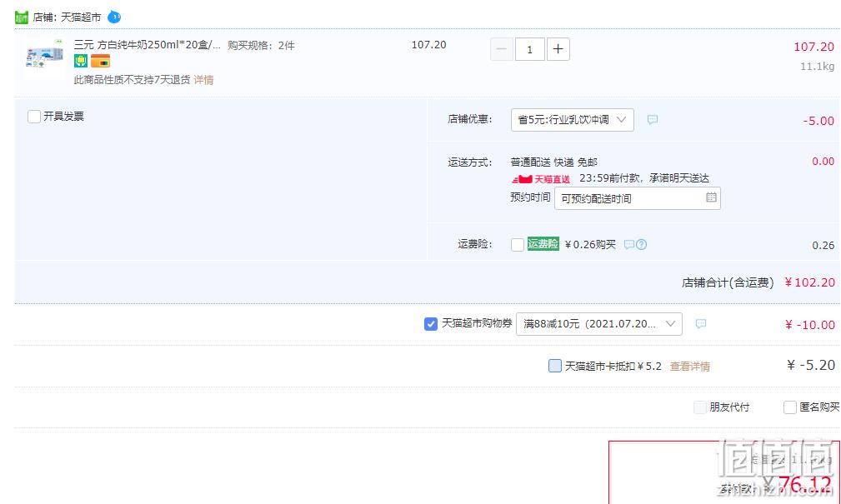
Task: Open the 详情 link for return policy
Action: point(203,80)
